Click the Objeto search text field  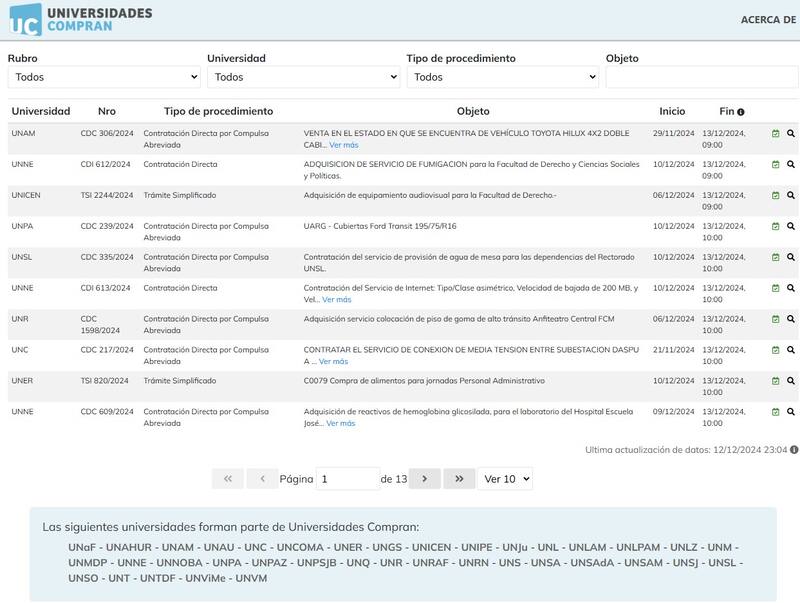click(700, 77)
